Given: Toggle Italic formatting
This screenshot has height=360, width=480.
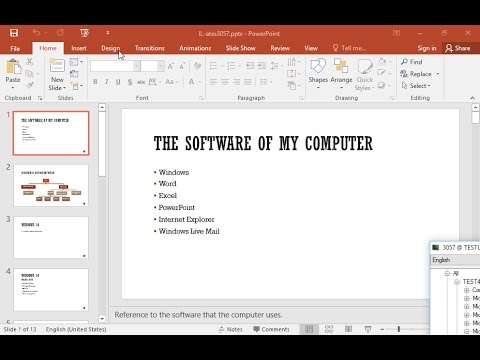Looking at the screenshot, I should point(107,82).
